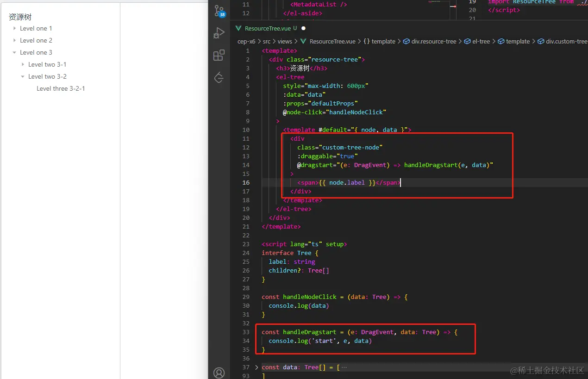This screenshot has width=588, height=379.
Task: Open Source Control view with 38 badge
Action: coord(219,11)
